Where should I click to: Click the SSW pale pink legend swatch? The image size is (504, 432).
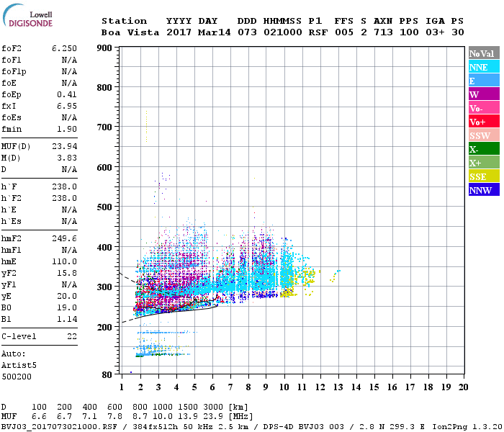483,135
